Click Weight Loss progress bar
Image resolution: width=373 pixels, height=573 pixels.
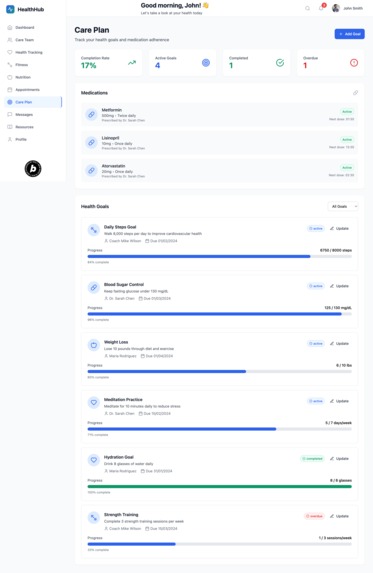[220, 372]
